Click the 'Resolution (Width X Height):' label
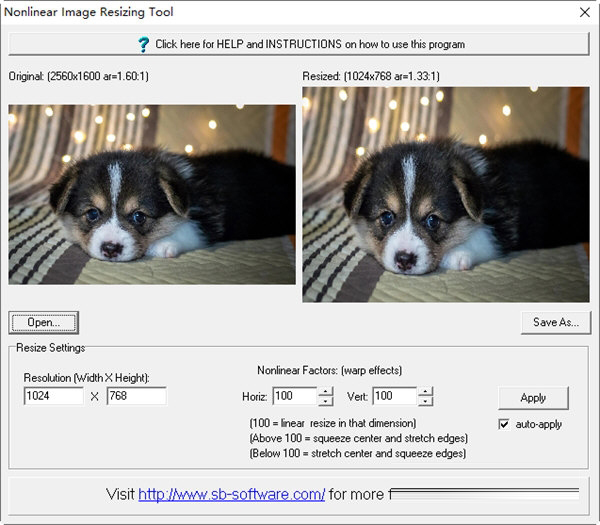This screenshot has width=600, height=525. pyautogui.click(x=86, y=378)
